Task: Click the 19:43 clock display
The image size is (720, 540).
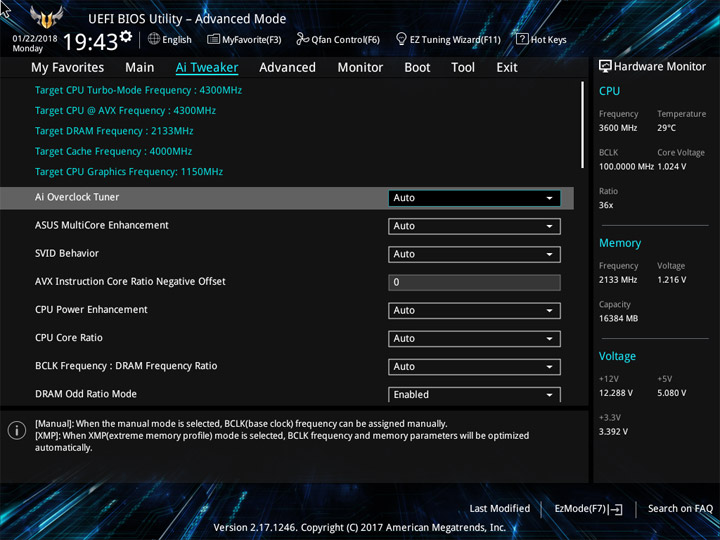Action: 90,42
